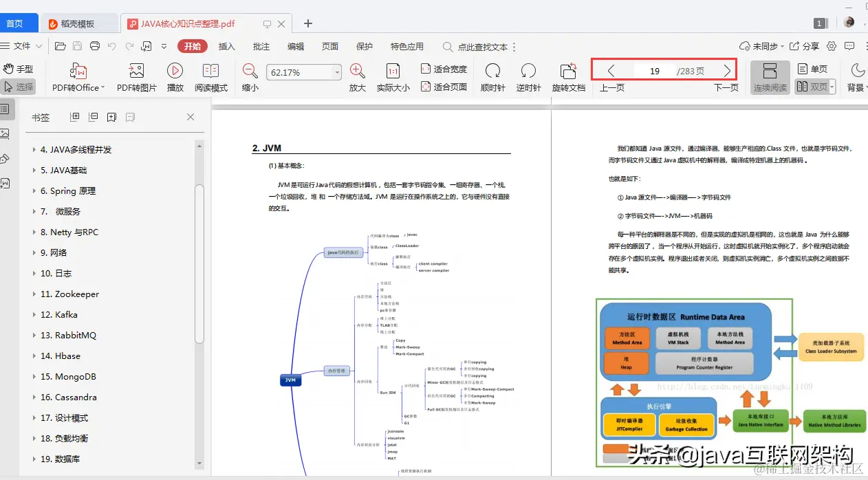Open the 首页 home tab
The height and width of the screenshot is (480, 868).
point(16,23)
